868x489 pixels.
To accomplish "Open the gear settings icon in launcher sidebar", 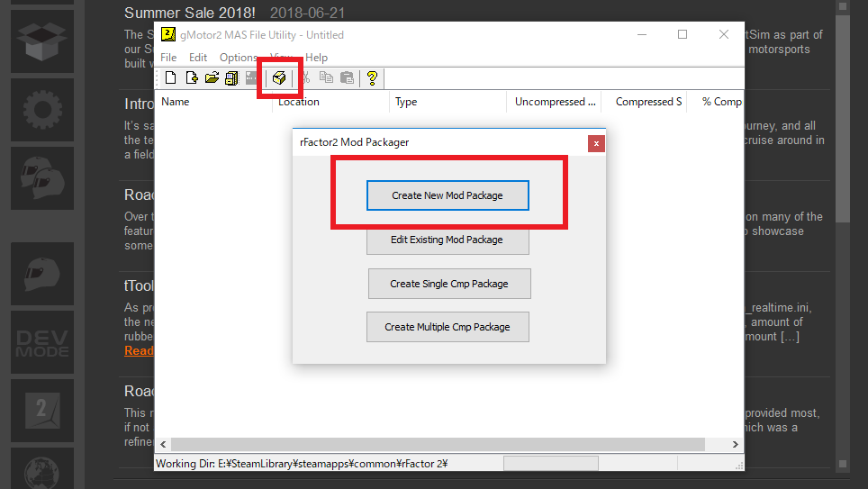I will [41, 112].
